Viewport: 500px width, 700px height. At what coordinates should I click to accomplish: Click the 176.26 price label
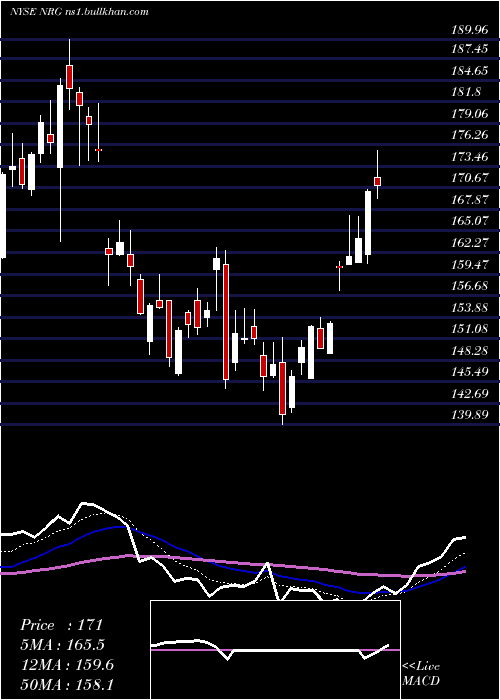pyautogui.click(x=470, y=135)
